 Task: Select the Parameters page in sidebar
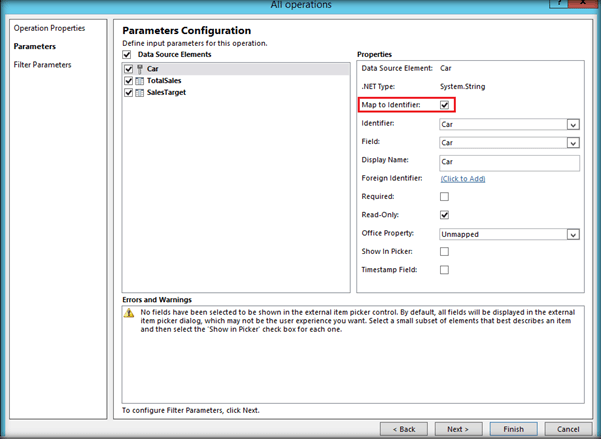click(35, 46)
